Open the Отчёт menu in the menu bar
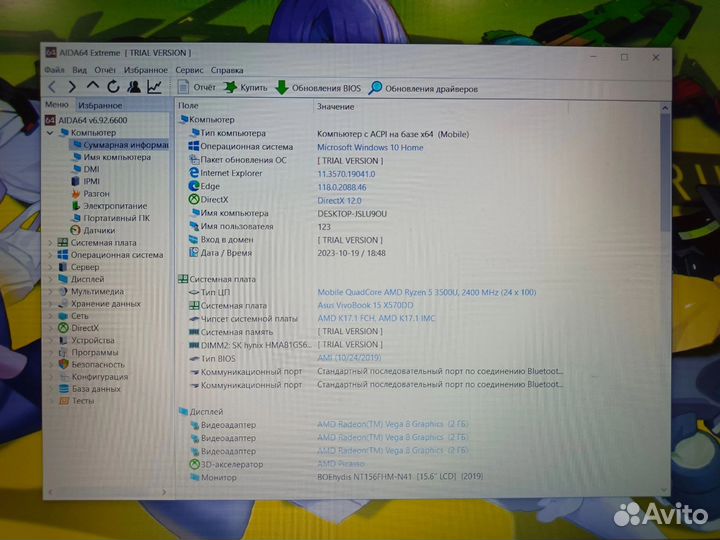Image resolution: width=720 pixels, height=540 pixels. tap(105, 70)
